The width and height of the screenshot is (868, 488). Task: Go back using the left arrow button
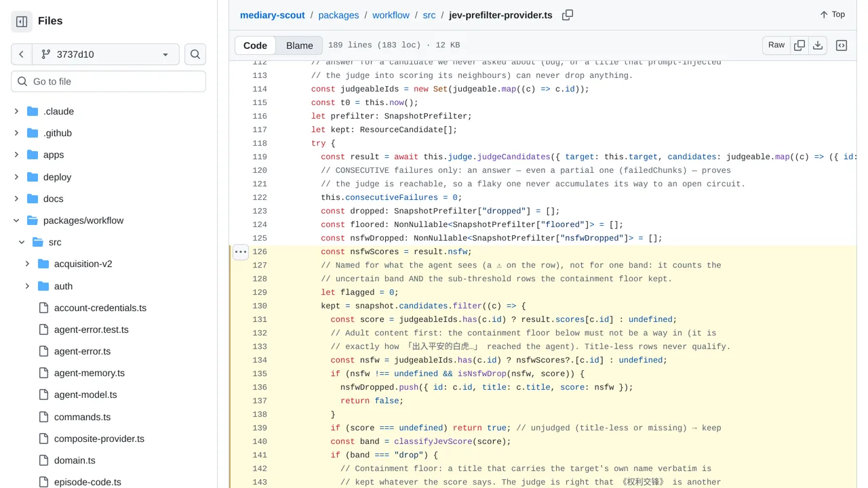(22, 54)
